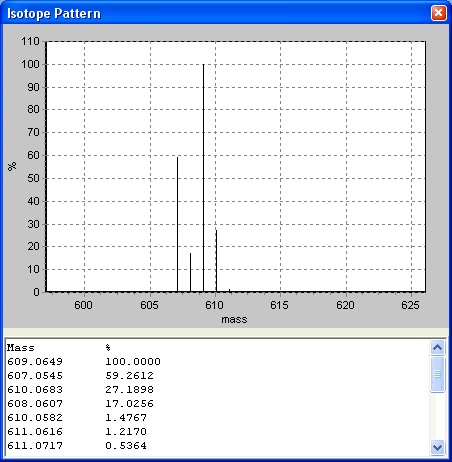
Task: Select the row with 1.2170 percent
Action: (x=77, y=432)
